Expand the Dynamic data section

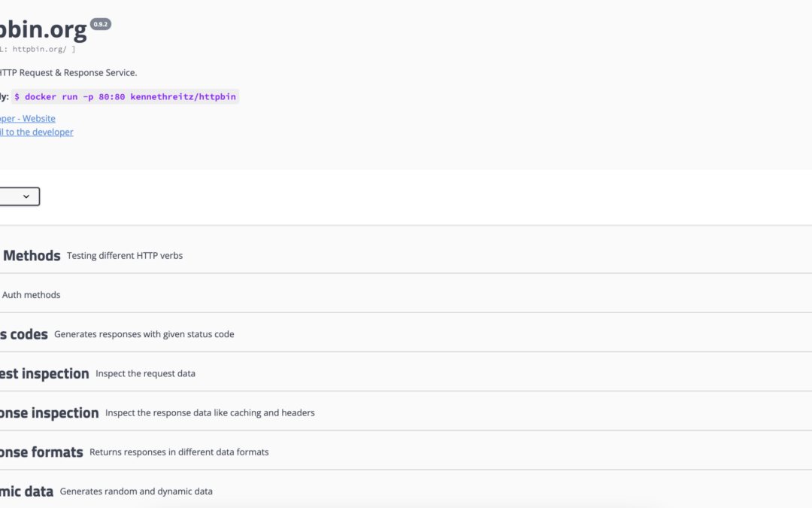click(x=26, y=491)
